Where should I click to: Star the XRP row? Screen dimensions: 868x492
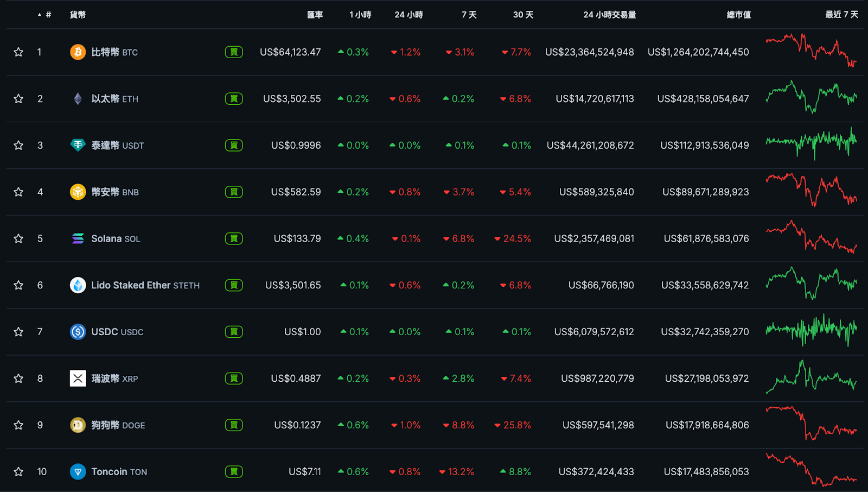pyautogui.click(x=18, y=379)
